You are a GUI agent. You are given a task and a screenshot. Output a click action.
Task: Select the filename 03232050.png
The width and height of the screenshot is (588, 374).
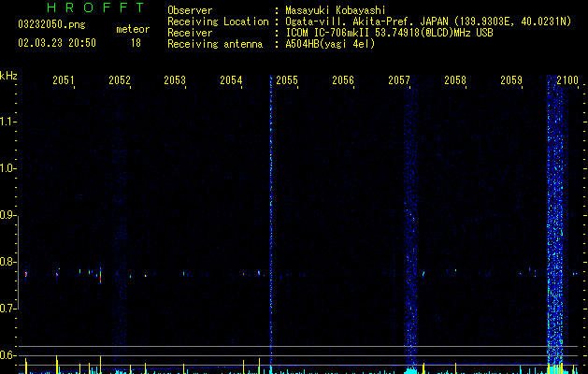coord(51,24)
